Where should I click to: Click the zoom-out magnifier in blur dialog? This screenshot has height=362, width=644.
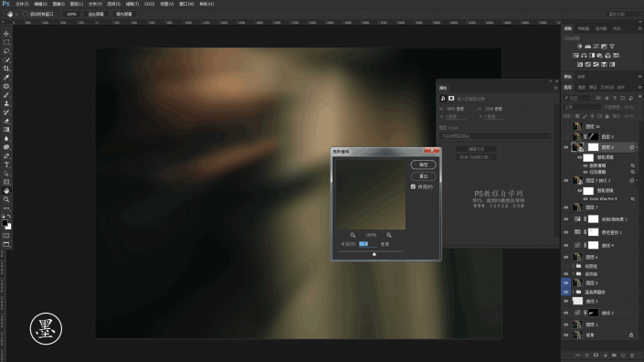tap(353, 235)
